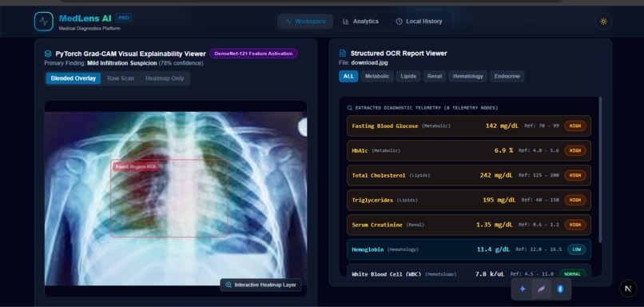Image resolution: width=644 pixels, height=307 pixels.
Task: Toggle the sun theme icon
Action: (x=603, y=22)
